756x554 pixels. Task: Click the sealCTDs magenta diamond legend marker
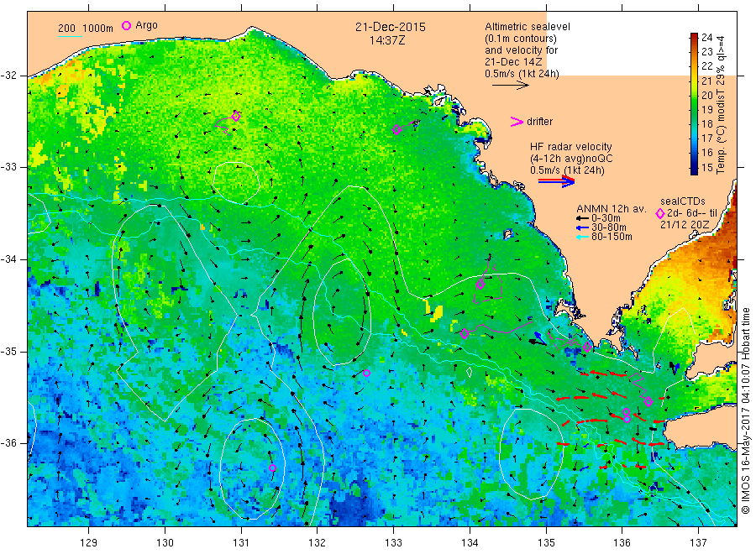click(660, 213)
